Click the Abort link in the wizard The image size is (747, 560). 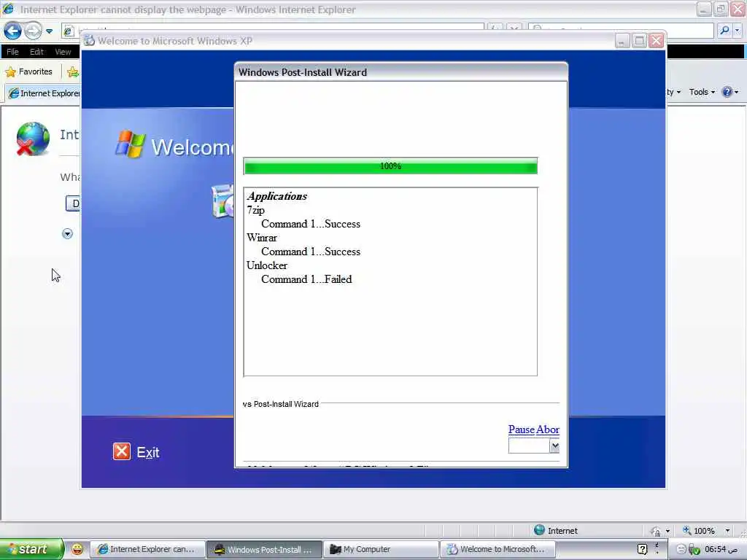[548, 429]
